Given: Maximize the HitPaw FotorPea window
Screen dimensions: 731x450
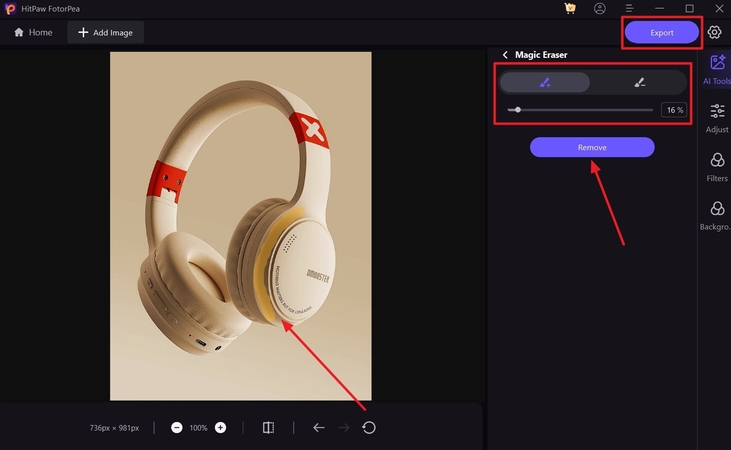Looking at the screenshot, I should tap(690, 8).
